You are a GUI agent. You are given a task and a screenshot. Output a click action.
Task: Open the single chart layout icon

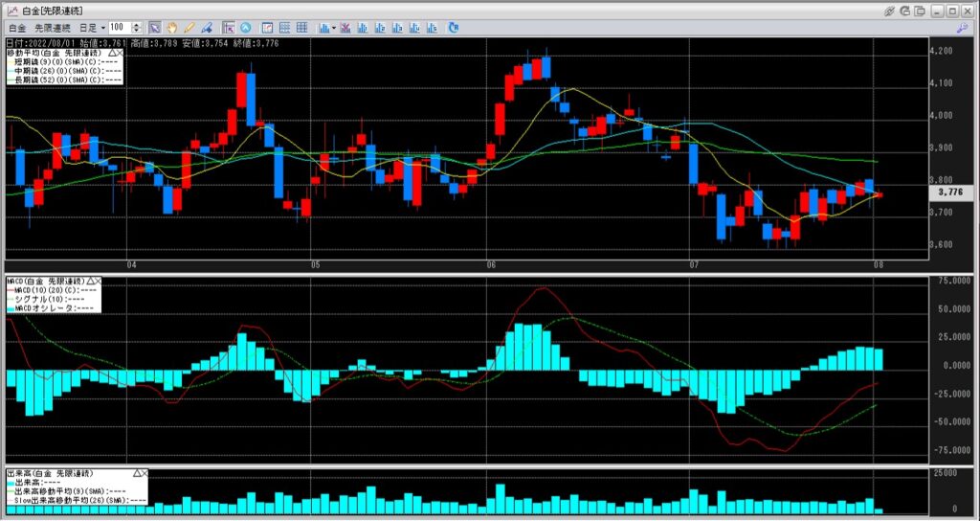point(267,28)
